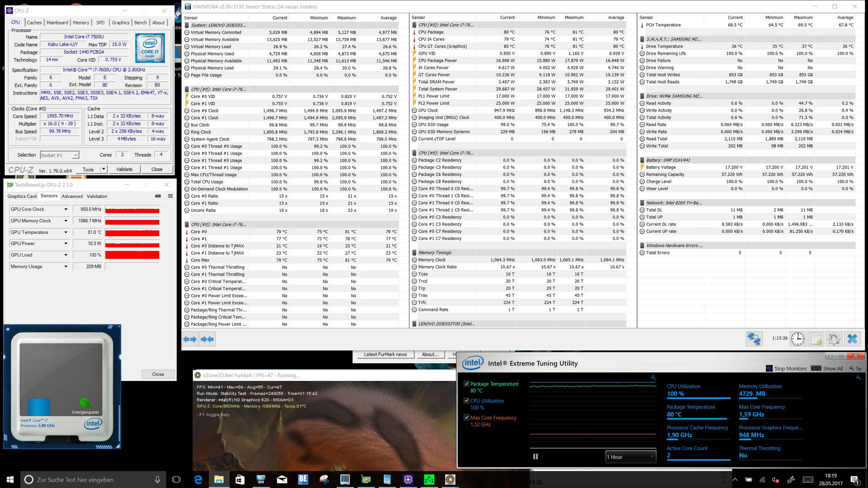Open CPU-Z Tools dropdown arrow

(104, 169)
